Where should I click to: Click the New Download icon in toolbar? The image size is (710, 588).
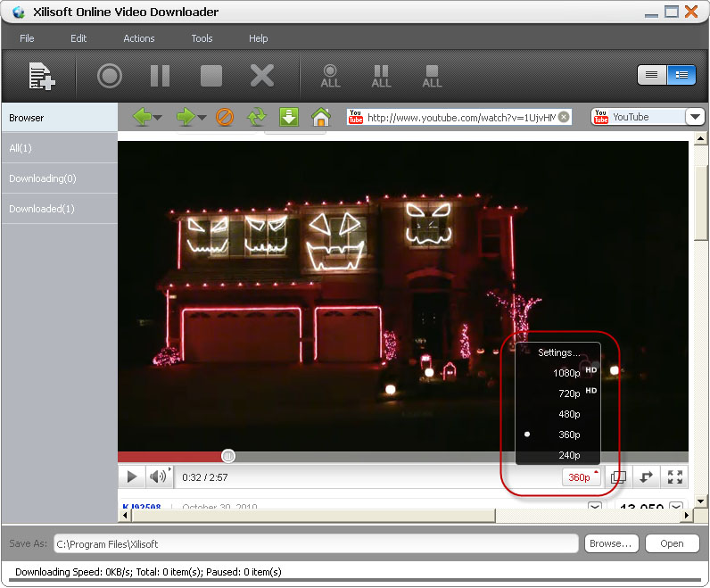(x=41, y=76)
